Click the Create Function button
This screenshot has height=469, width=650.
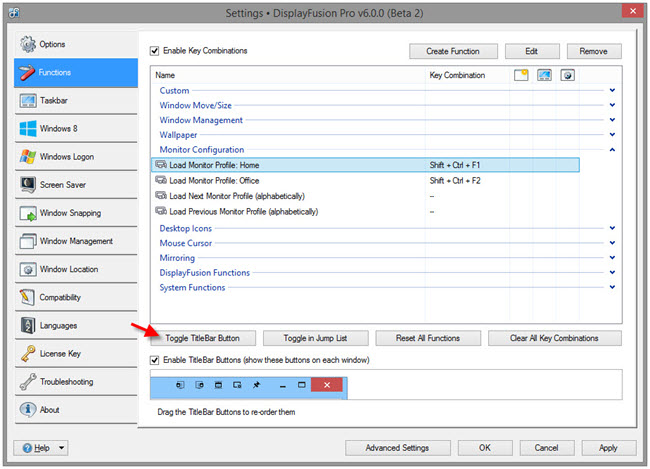coord(453,51)
